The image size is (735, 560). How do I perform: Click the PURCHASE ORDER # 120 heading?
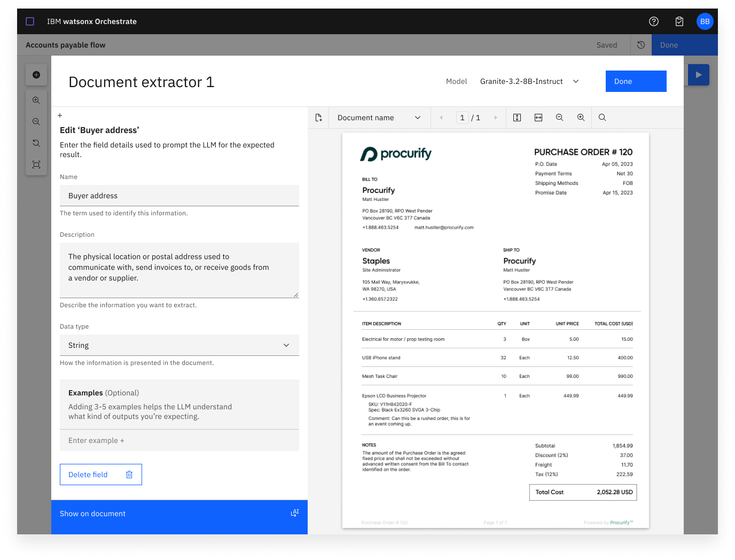pos(583,152)
